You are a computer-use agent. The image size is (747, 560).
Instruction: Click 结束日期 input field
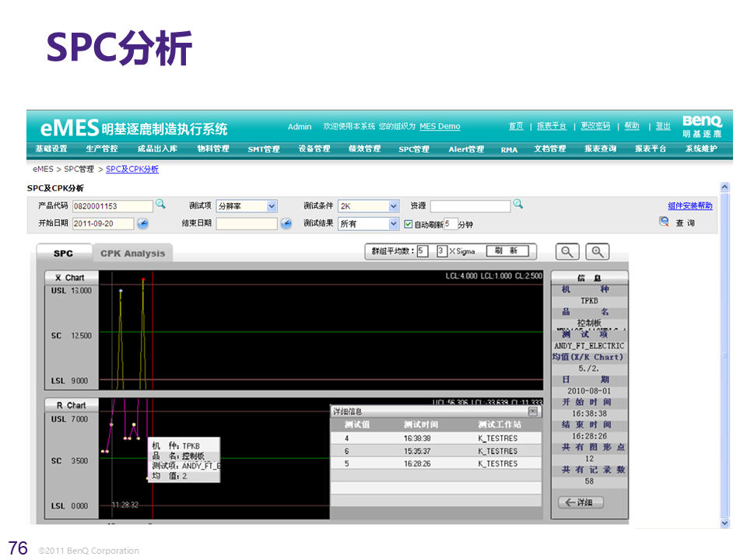[x=247, y=224]
